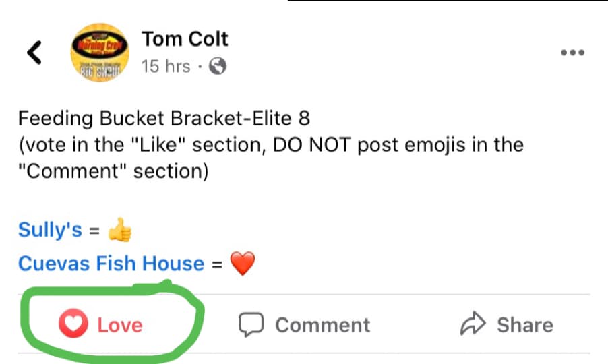Toggle the Love reaction heart icon
Image resolution: width=608 pixels, height=364 pixels.
click(73, 325)
